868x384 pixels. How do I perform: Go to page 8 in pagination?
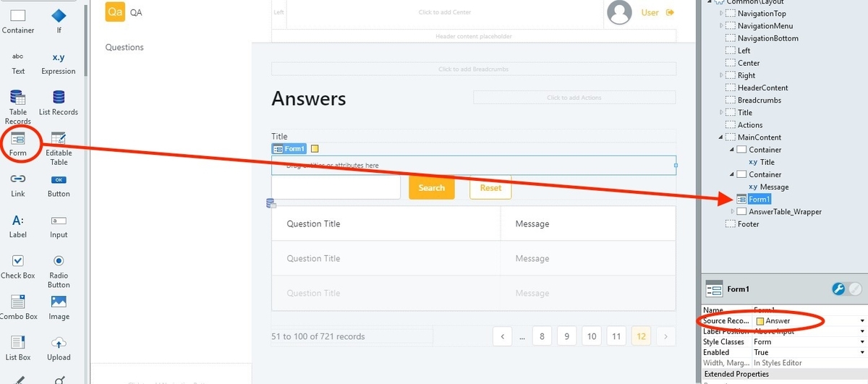[x=542, y=336]
